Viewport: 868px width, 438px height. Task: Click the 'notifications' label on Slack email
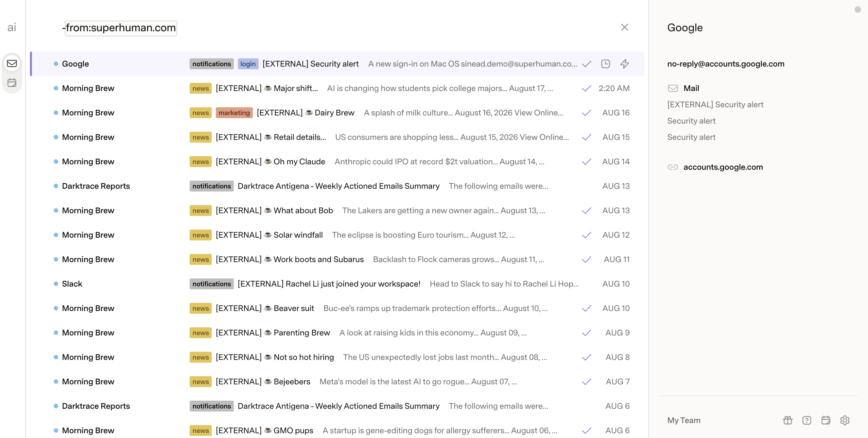(212, 284)
